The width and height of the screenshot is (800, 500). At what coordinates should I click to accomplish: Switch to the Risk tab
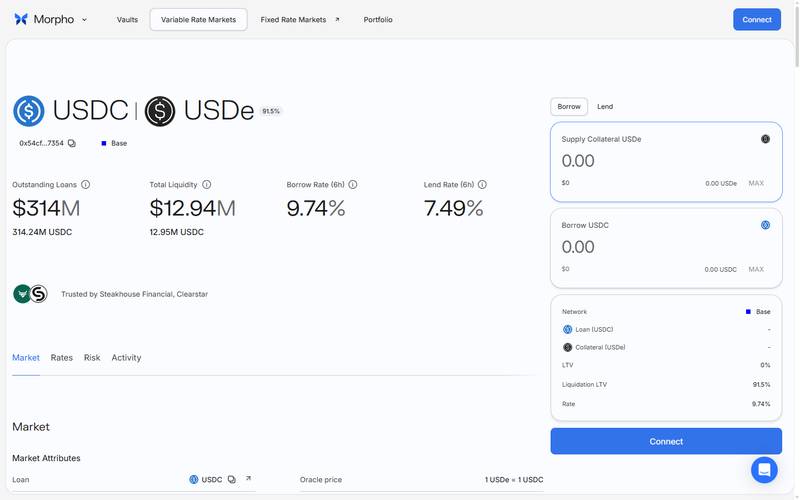[92, 358]
